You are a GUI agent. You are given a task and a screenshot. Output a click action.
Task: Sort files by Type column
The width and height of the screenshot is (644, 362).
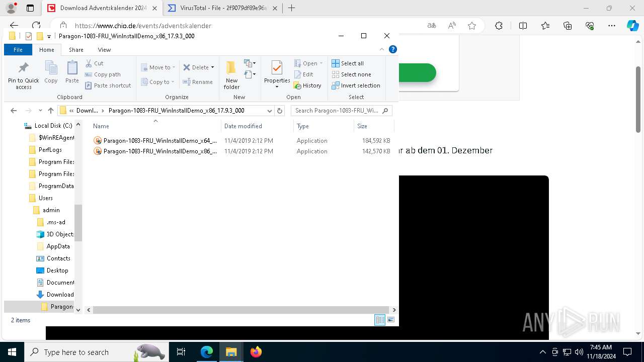[324, 126]
